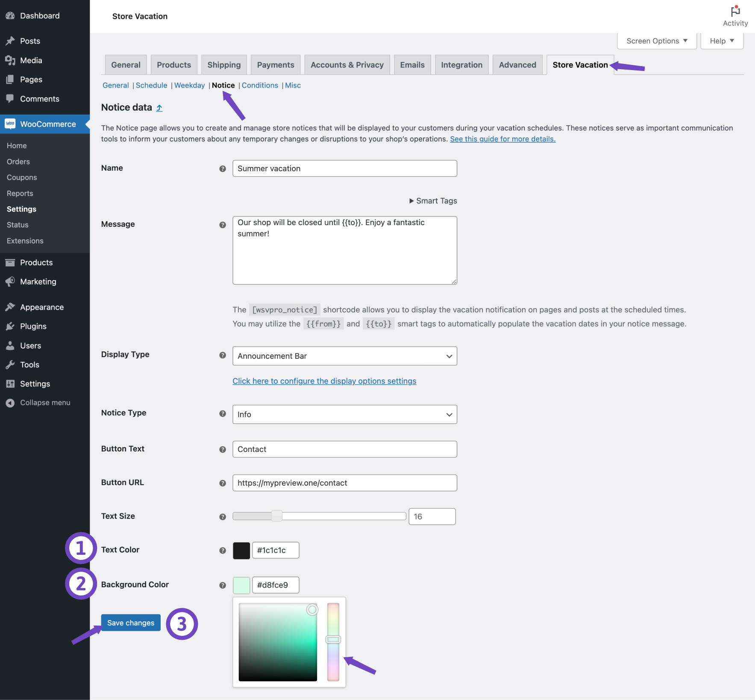The height and width of the screenshot is (700, 755).
Task: Open the Conditions sub-tab
Action: 259,85
